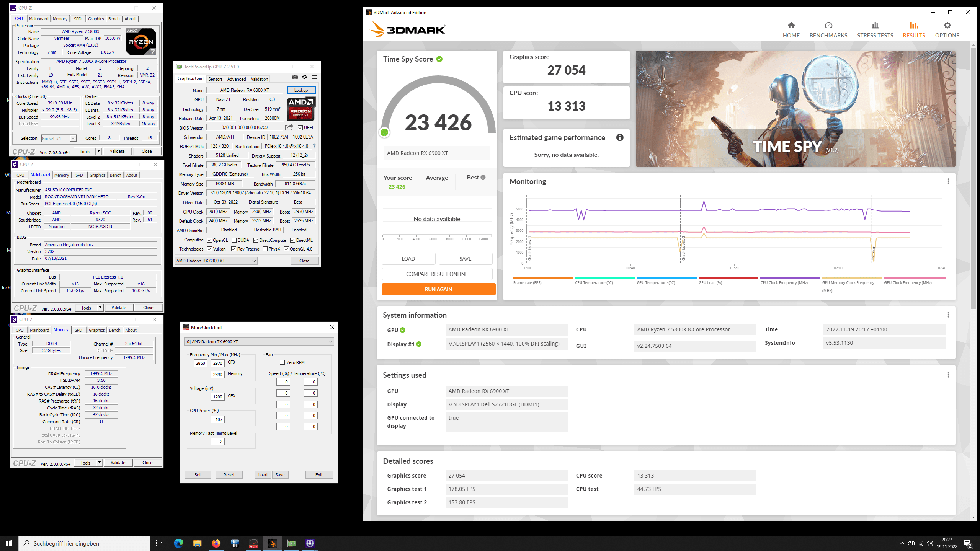The image size is (980, 551).
Task: Select SPD tab in Mainboard CPU-Z window
Action: coord(79,175)
